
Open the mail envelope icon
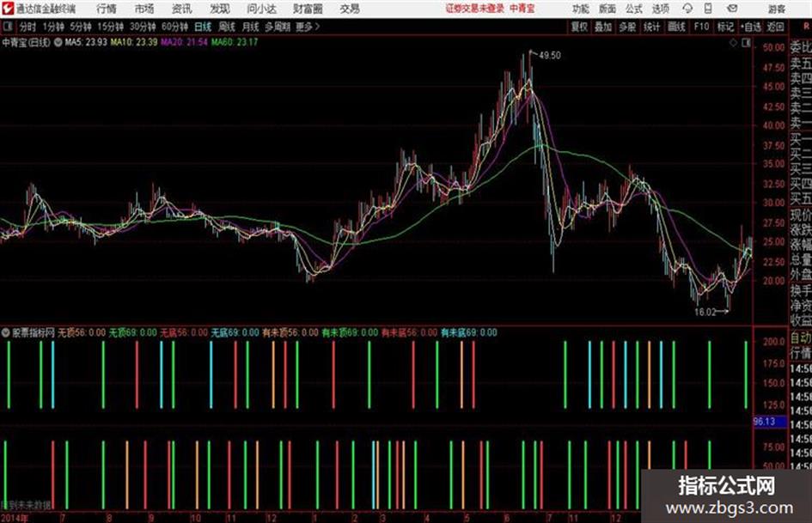pos(732,9)
